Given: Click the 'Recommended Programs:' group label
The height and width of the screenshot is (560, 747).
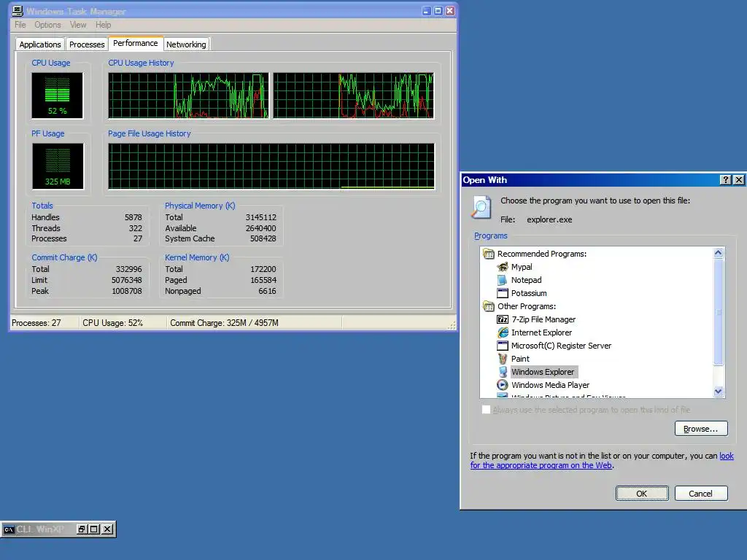Looking at the screenshot, I should (542, 254).
